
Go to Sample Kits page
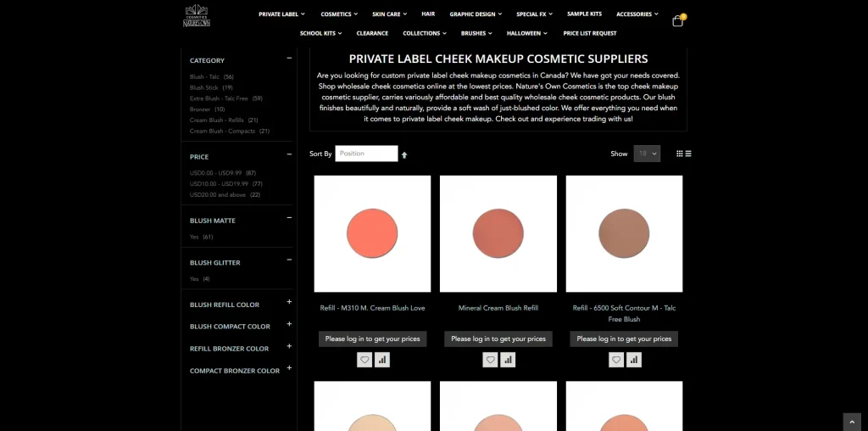click(584, 14)
